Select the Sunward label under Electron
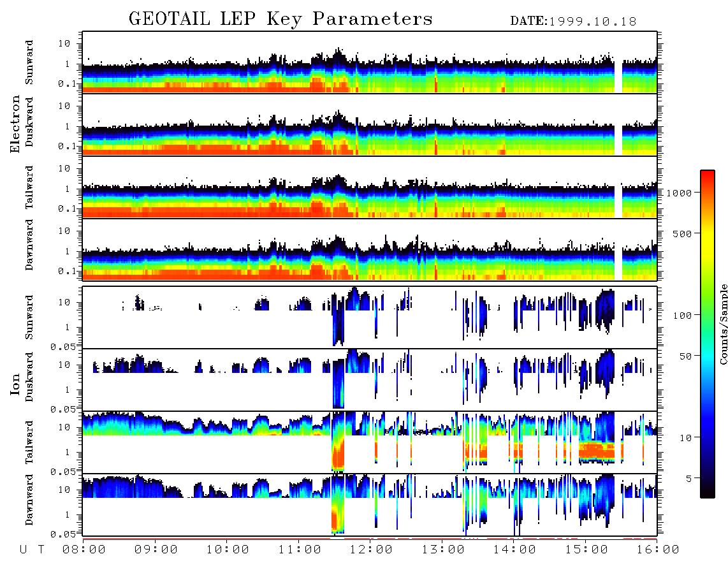 coord(29,62)
